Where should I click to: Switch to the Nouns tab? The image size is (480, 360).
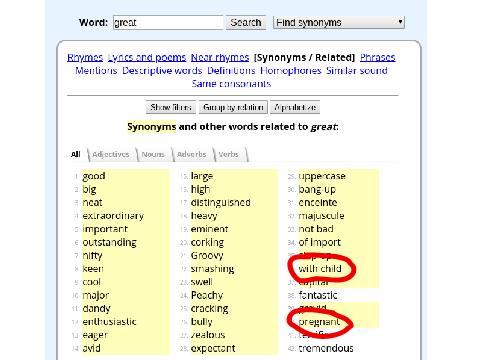pos(153,154)
